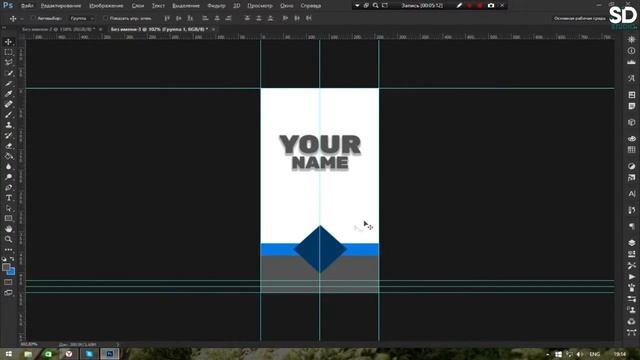
Task: Set the background blue color swatch
Action: pyautogui.click(x=12, y=272)
